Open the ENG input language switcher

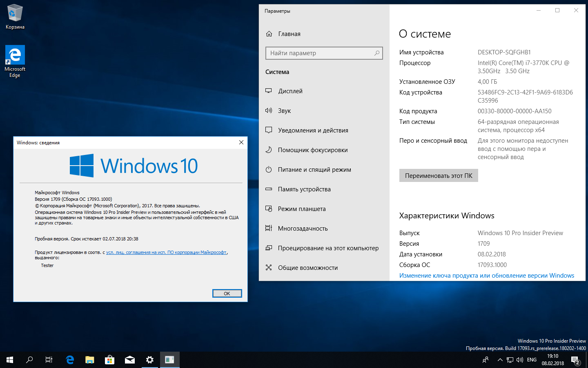point(532,360)
